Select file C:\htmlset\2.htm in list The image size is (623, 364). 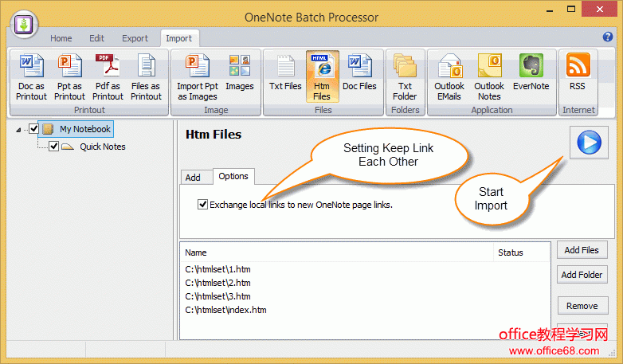coord(217,283)
